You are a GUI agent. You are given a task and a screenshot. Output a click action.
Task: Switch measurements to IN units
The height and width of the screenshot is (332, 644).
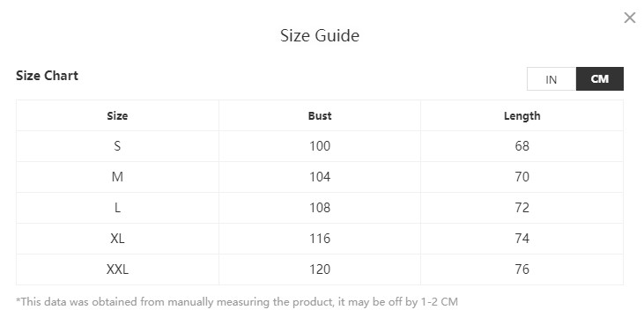tap(551, 78)
